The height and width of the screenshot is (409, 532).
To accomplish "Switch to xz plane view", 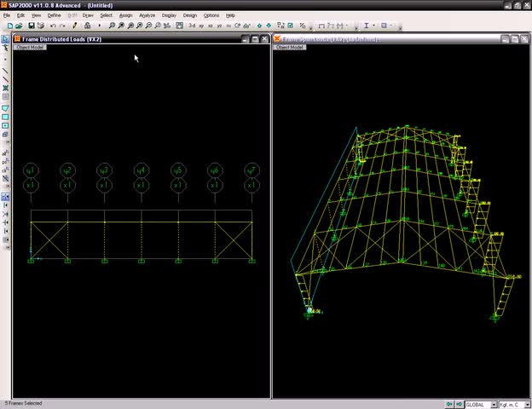I will coord(211,26).
